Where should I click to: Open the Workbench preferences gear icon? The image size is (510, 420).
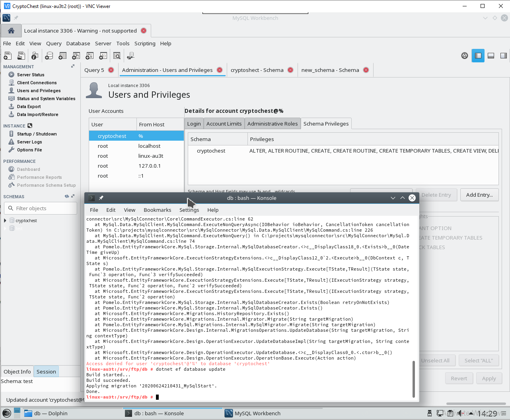point(464,56)
